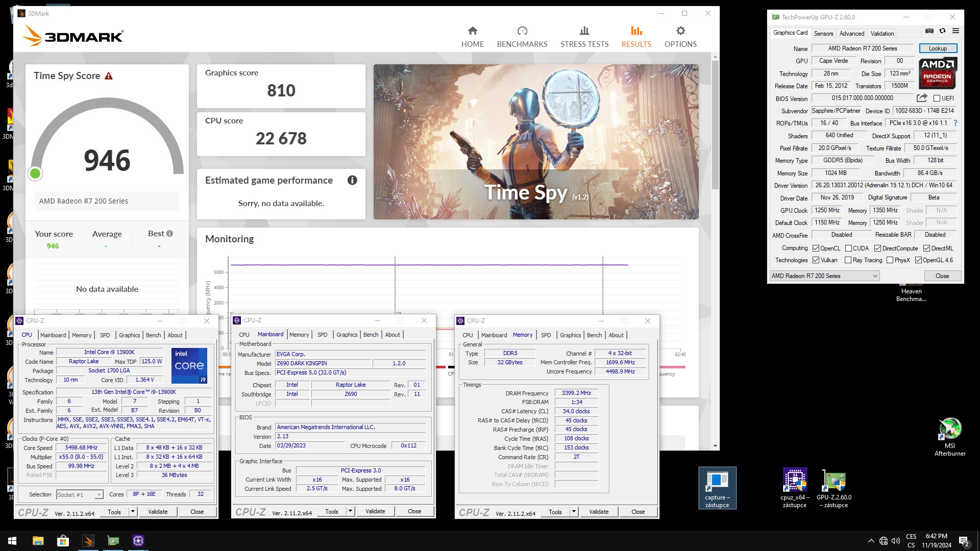Toggle the DirectCompute checkbox in GPU-Z

[877, 248]
